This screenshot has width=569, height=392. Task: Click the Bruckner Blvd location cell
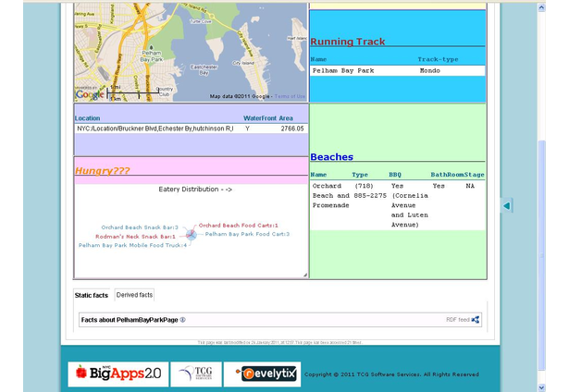[x=155, y=129]
